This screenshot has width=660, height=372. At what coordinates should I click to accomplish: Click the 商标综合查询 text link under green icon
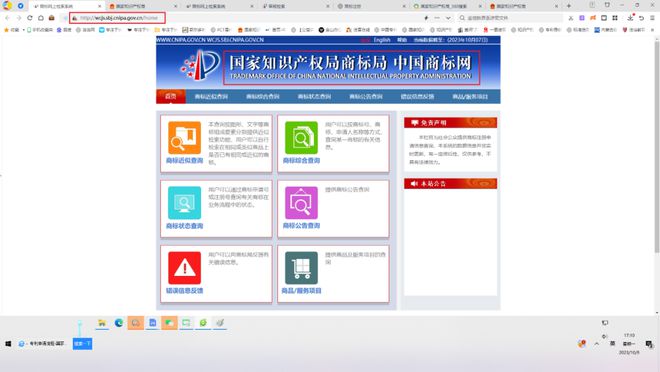(301, 161)
